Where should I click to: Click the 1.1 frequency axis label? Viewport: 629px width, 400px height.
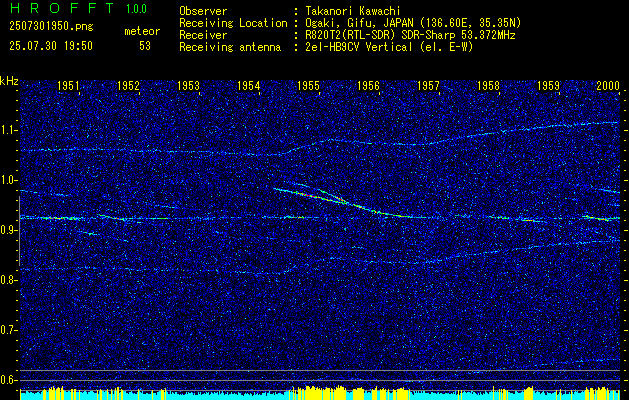click(x=7, y=130)
